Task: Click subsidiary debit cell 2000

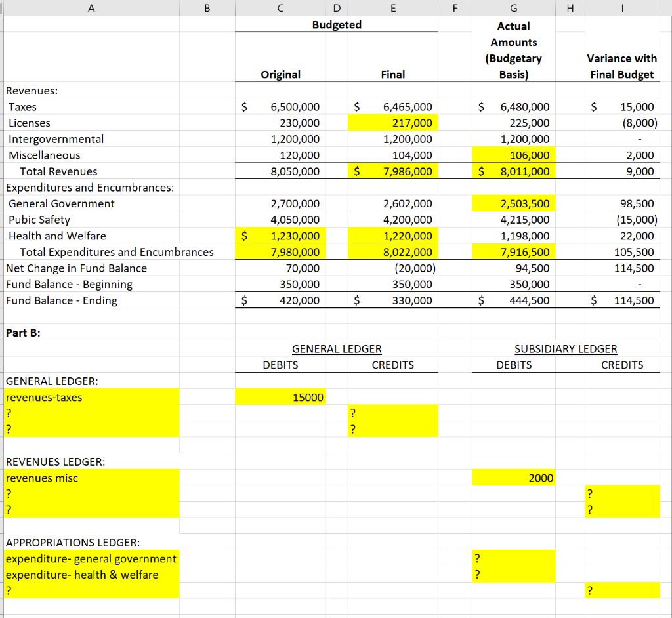Action: (514, 478)
